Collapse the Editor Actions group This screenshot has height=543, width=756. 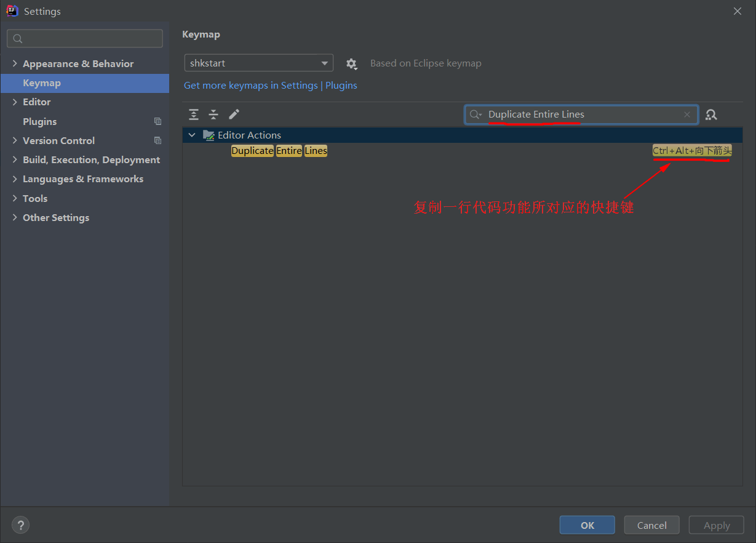coord(192,135)
